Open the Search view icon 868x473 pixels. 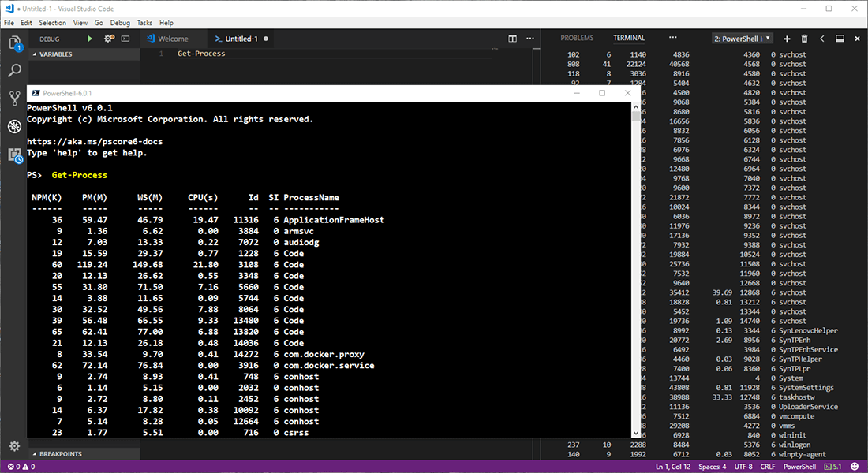14,71
